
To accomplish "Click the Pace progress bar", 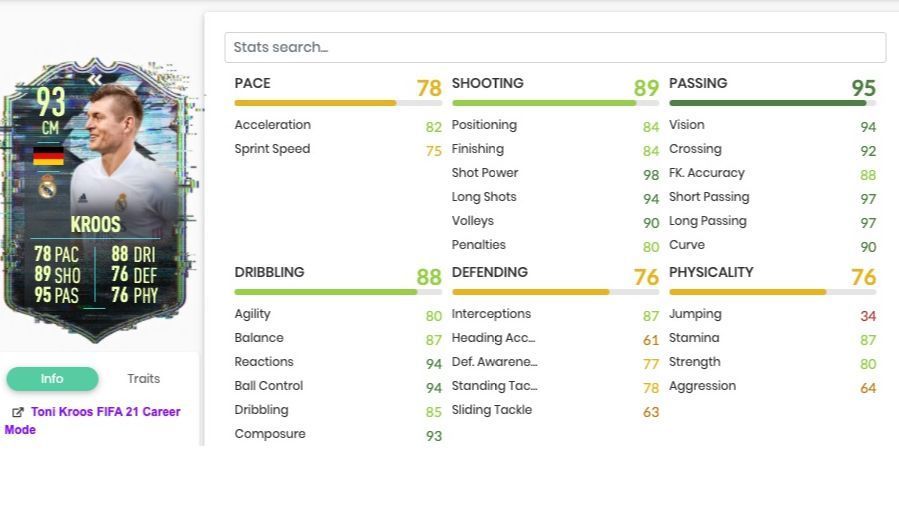I will [x=338, y=103].
